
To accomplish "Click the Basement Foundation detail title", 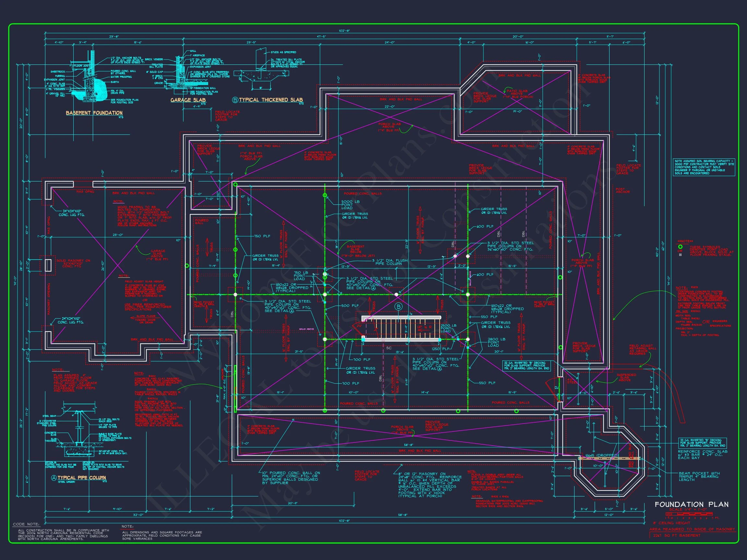I will coord(94,113).
